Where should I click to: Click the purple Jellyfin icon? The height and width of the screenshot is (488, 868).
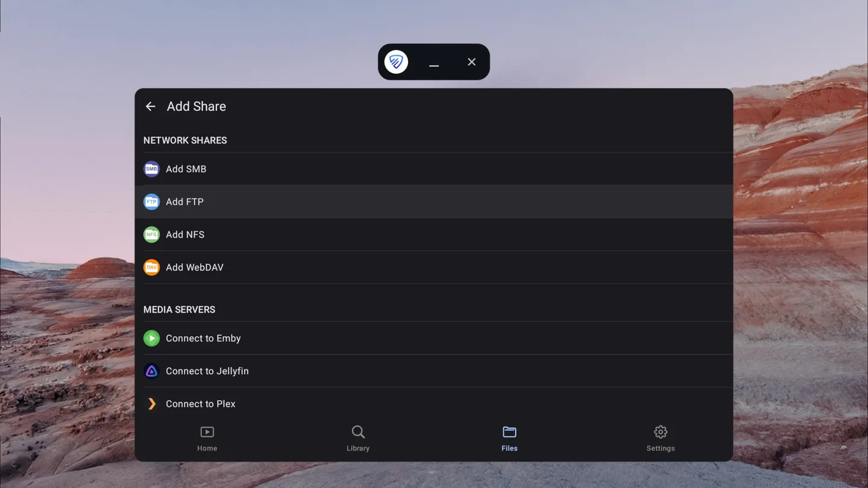pos(151,371)
